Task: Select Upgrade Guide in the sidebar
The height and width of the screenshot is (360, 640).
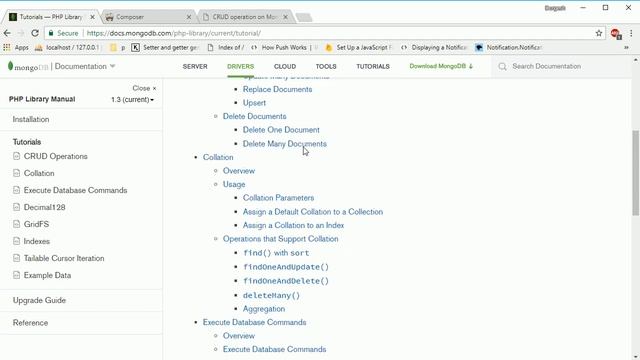Action: 39,300
